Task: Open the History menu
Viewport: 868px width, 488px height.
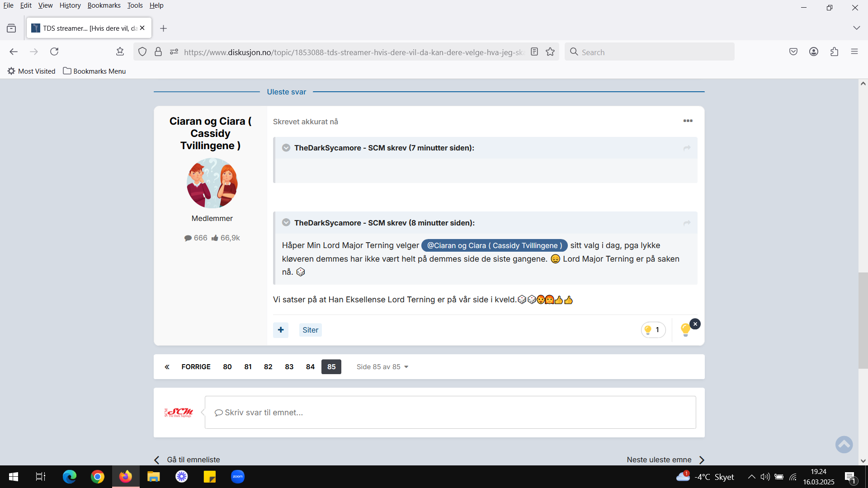Action: point(70,5)
